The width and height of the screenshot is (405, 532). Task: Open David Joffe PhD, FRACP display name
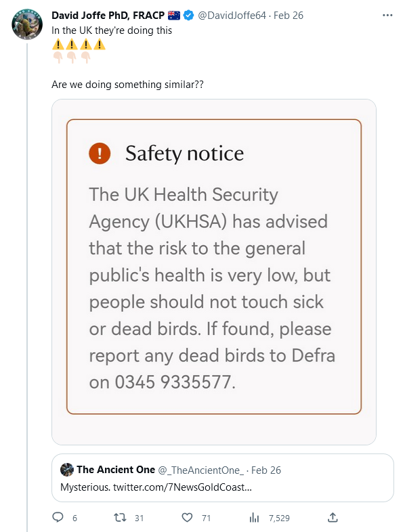108,16
